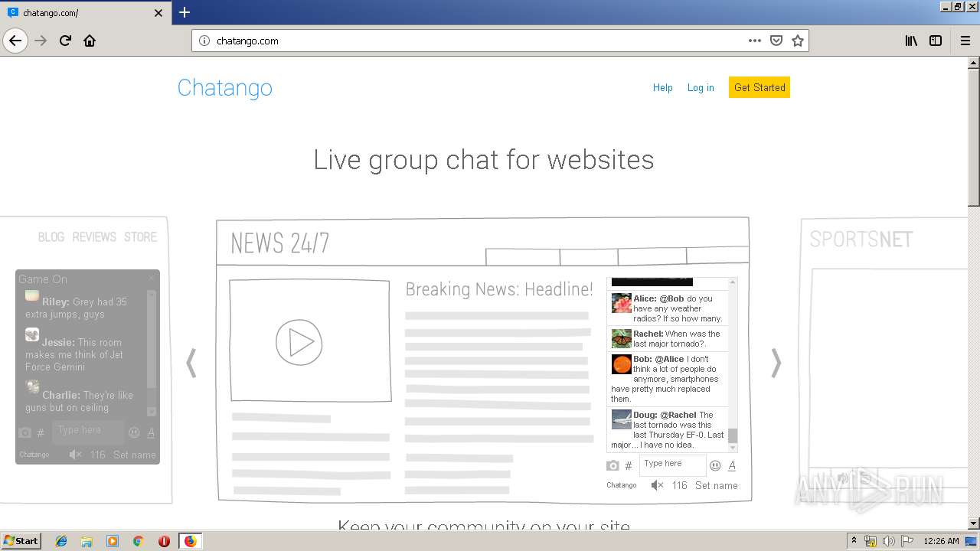Open the page actions three-dot menu
This screenshot has height=551, width=980.
coord(755,41)
